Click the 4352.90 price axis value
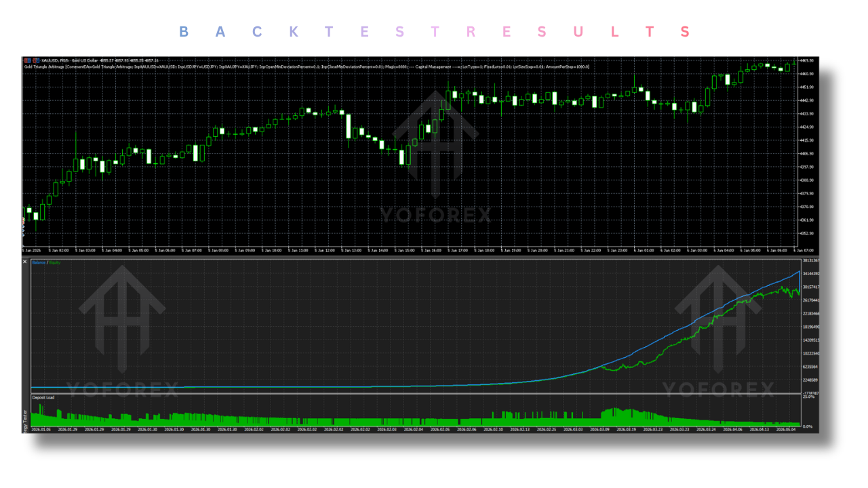 pyautogui.click(x=807, y=233)
